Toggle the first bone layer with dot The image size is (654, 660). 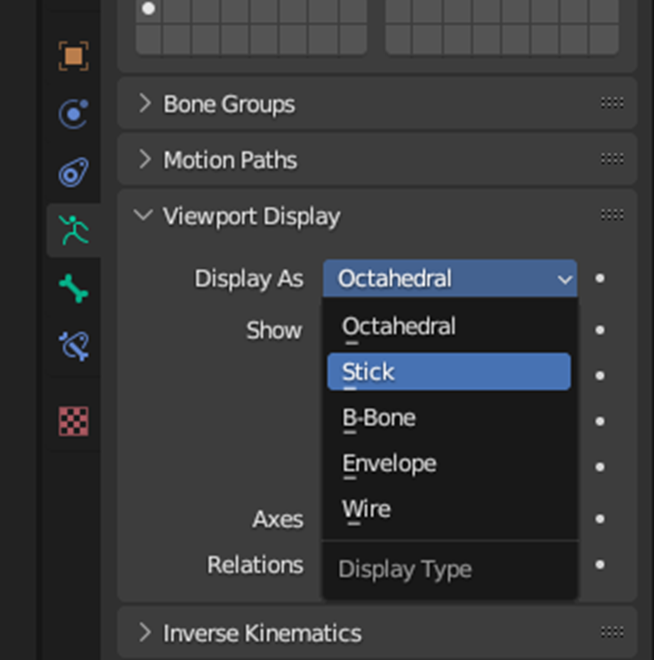[x=149, y=10]
